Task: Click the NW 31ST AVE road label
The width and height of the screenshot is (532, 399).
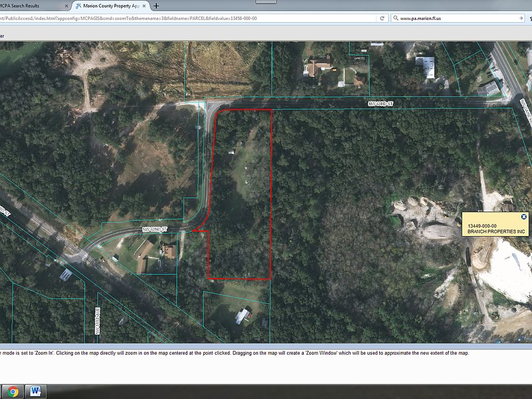Action: tap(98, 321)
